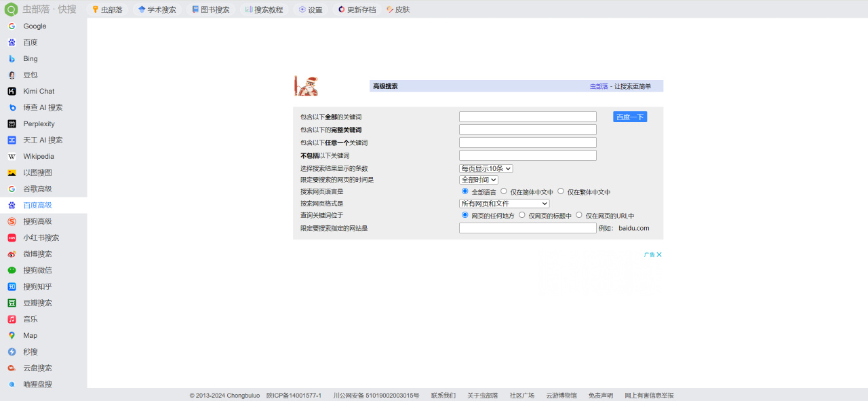Select 博查 AI 搜索 in sidebar
Viewport: 868px width, 401px height.
coord(43,107)
